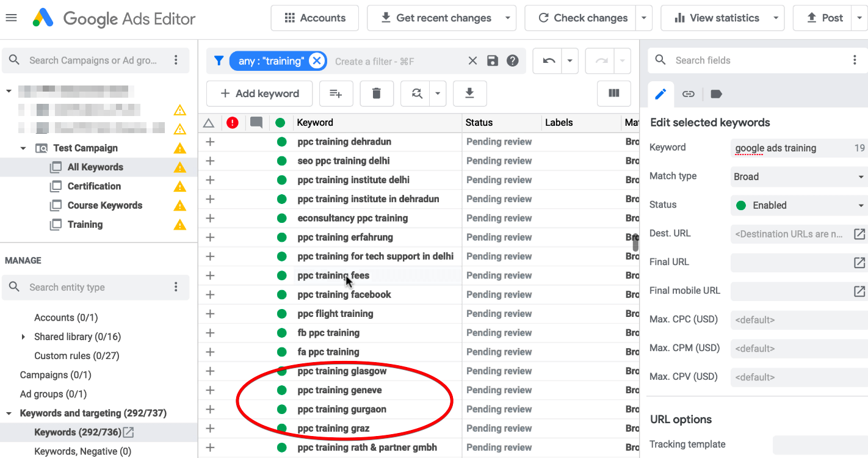Image resolution: width=868 pixels, height=458 pixels.
Task: Open the column chooser icon
Action: [x=614, y=93]
